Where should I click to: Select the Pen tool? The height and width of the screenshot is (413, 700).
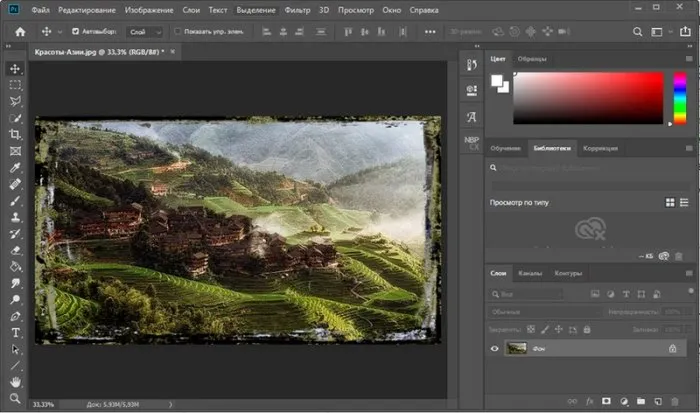pos(15,316)
